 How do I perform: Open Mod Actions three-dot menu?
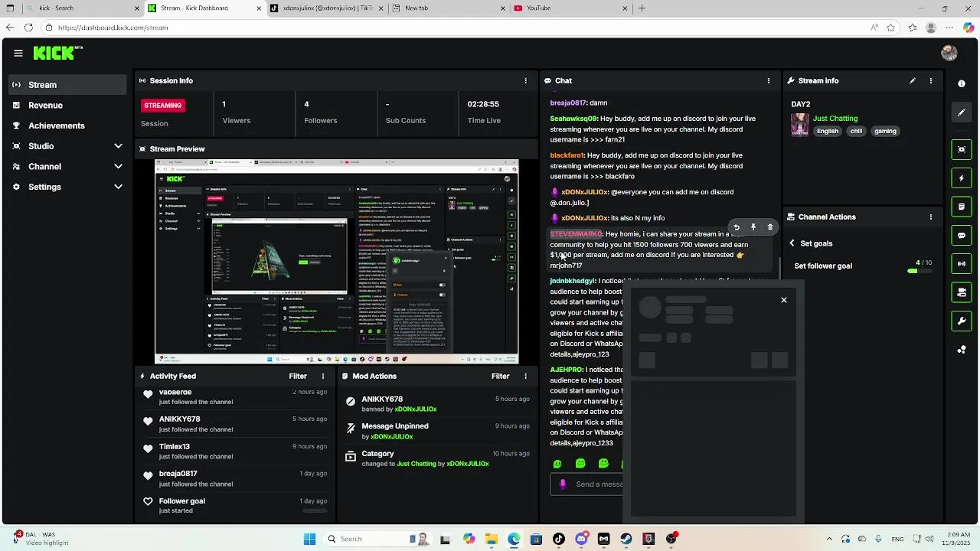pyautogui.click(x=525, y=376)
